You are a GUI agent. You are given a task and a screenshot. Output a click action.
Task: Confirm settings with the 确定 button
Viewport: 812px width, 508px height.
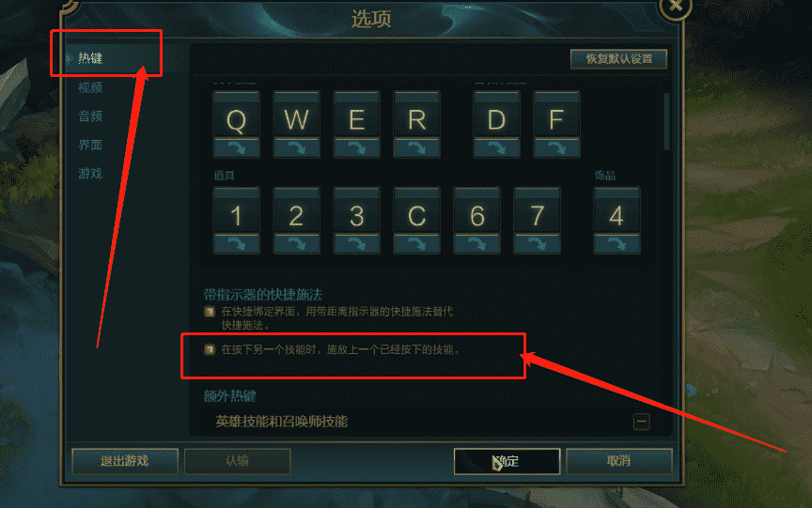[x=507, y=461]
